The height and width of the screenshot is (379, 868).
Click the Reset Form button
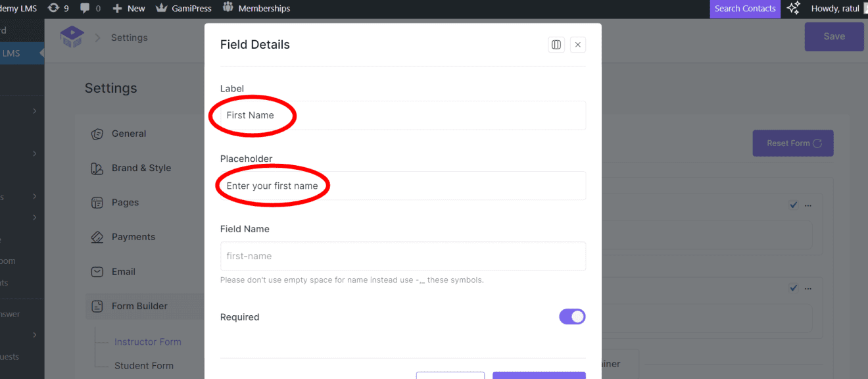(x=792, y=143)
